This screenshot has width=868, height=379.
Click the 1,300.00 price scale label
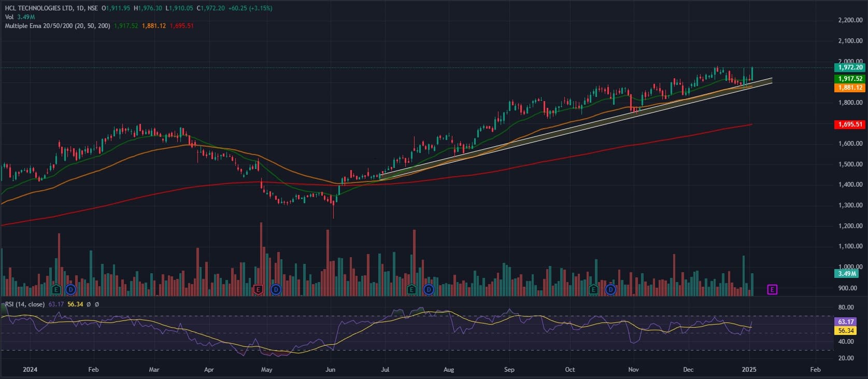850,205
